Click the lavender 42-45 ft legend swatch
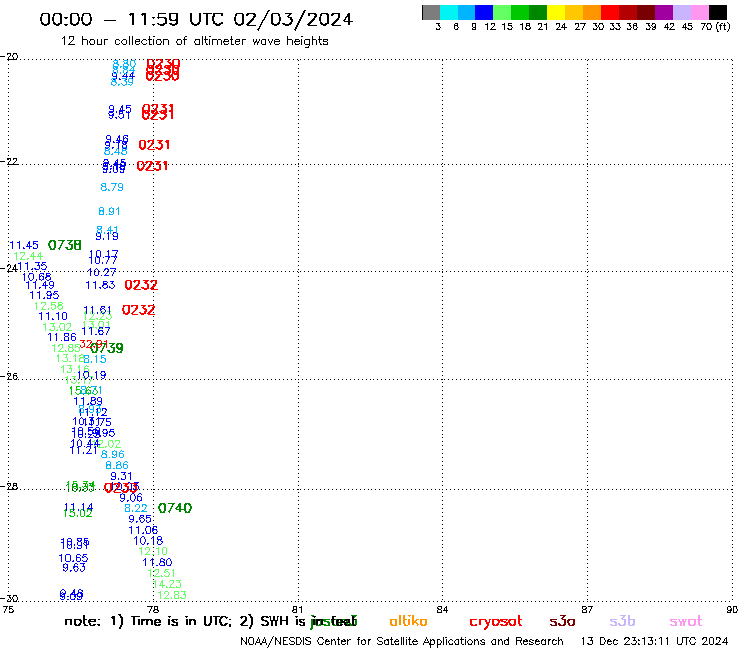The image size is (740, 650). pyautogui.click(x=681, y=13)
